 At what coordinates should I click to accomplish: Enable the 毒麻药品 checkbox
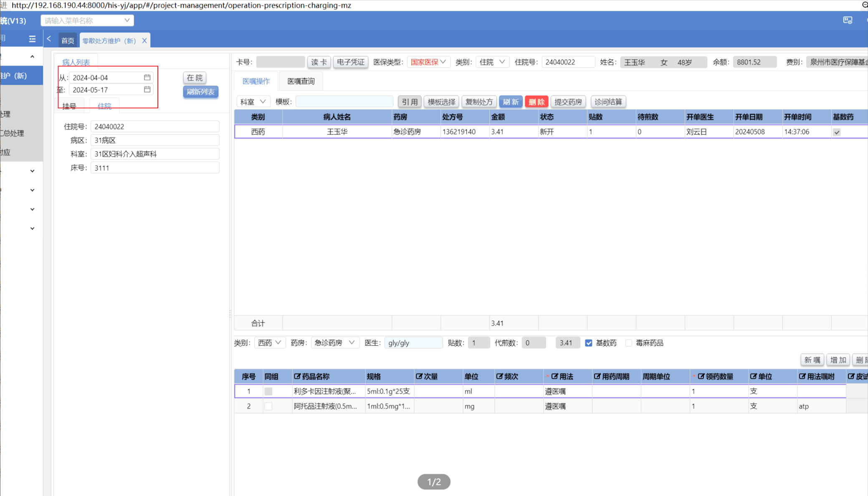coord(629,343)
